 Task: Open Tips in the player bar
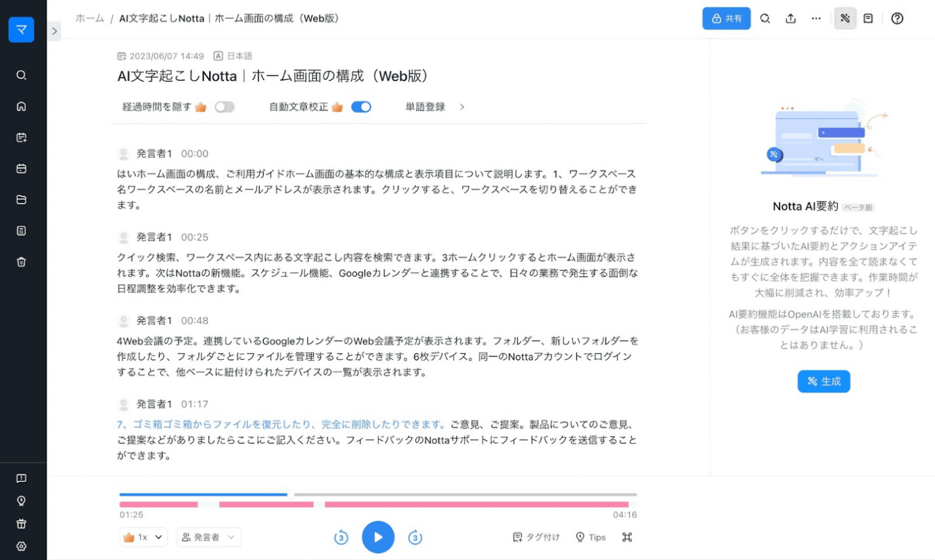tap(591, 537)
